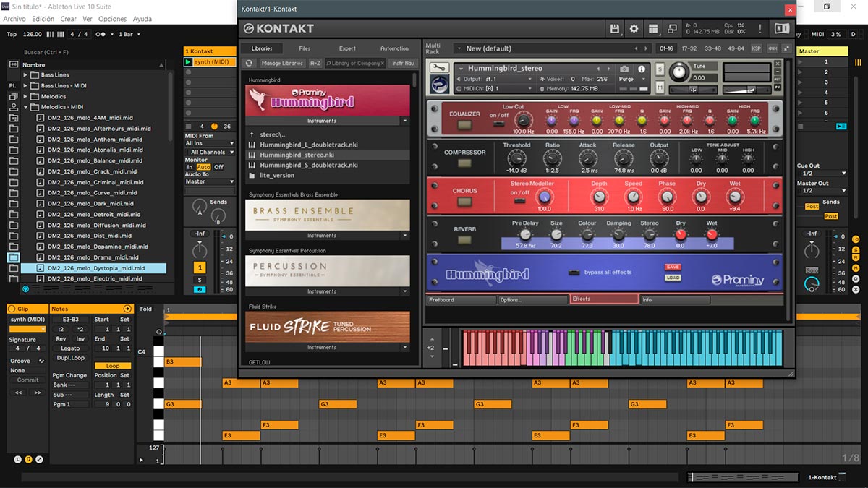Open the Kontakt workspace layout icon
Image resolution: width=868 pixels, height=488 pixels.
click(x=653, y=28)
